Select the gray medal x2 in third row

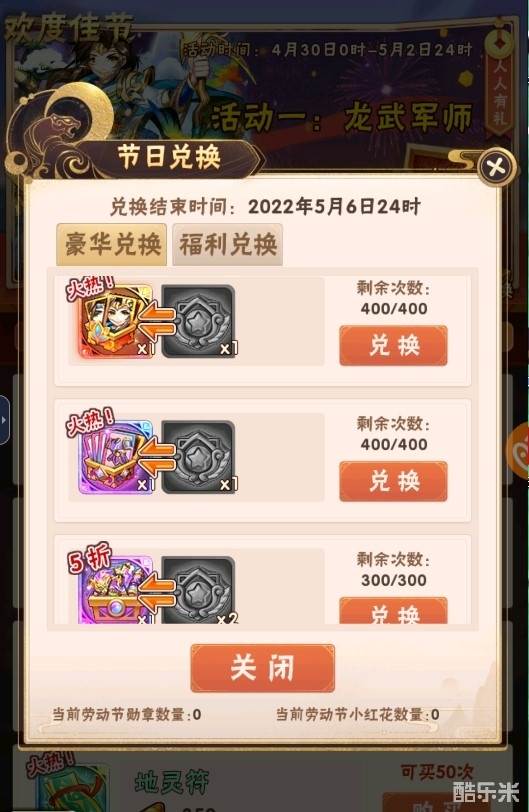coord(199,589)
